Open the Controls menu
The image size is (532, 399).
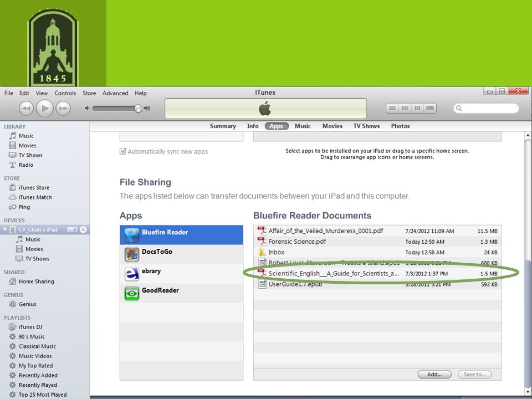(x=65, y=93)
